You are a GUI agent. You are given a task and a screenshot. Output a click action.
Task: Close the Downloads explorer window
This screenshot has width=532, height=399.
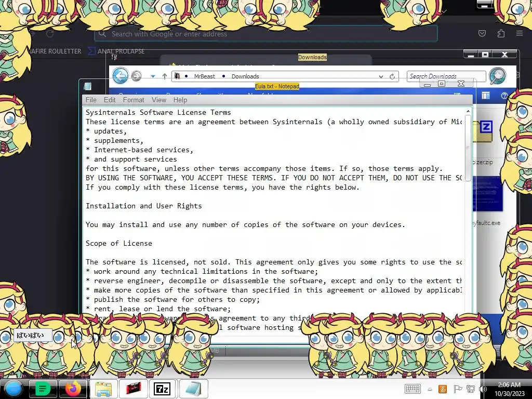coord(505,54)
